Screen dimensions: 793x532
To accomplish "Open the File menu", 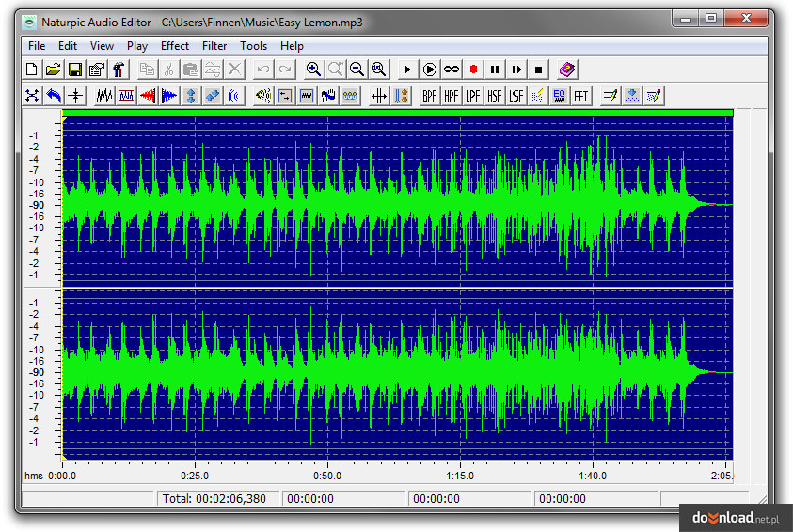I will [37, 46].
